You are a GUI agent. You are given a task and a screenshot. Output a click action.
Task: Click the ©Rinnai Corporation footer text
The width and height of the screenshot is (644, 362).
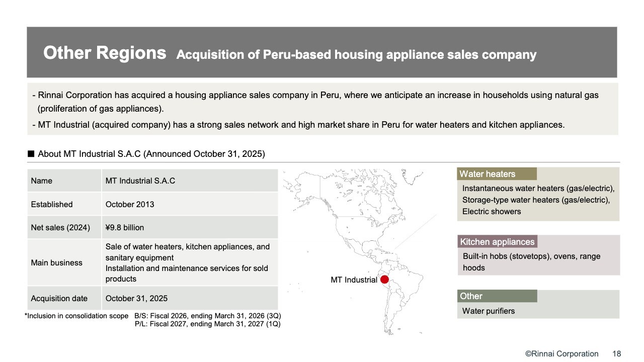click(x=562, y=353)
